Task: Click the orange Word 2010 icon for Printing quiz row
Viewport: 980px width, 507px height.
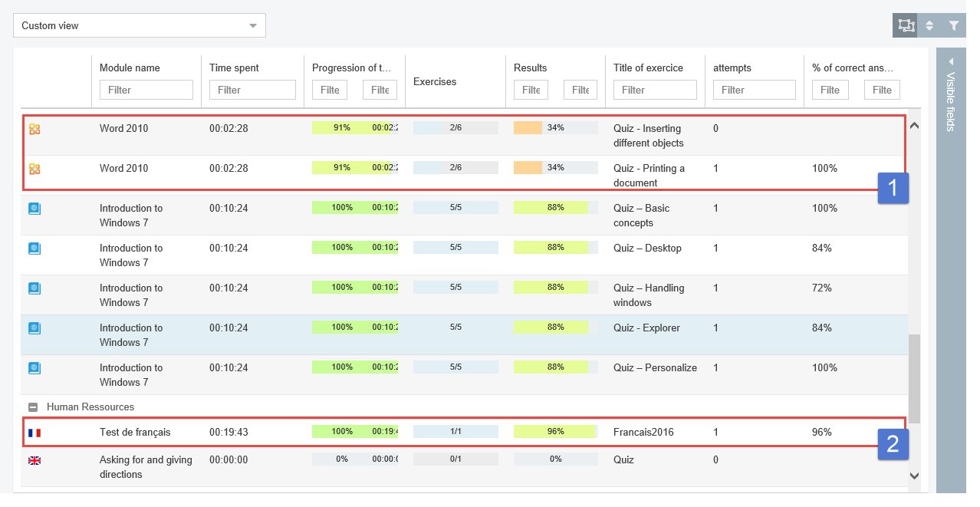Action: point(34,169)
